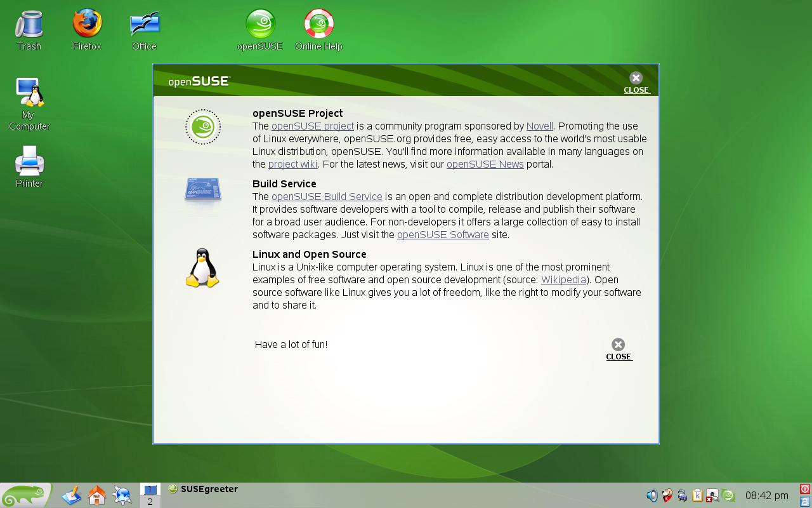Open the Online Help desktop icon

(x=318, y=30)
